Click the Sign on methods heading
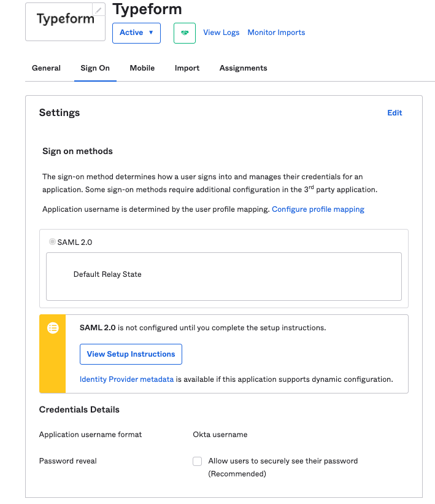435x504 pixels. pyautogui.click(x=77, y=151)
